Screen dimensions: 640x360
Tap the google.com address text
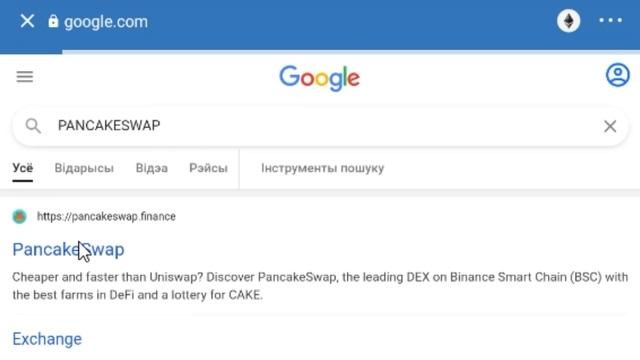pos(106,22)
